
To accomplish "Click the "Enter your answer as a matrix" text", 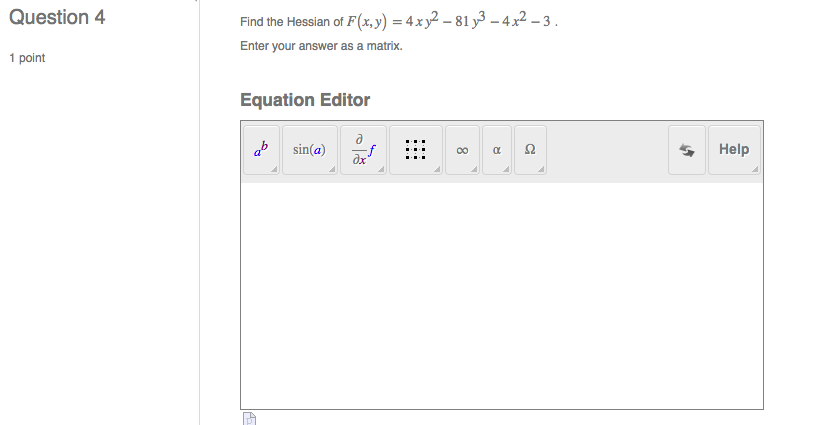I will [x=321, y=47].
